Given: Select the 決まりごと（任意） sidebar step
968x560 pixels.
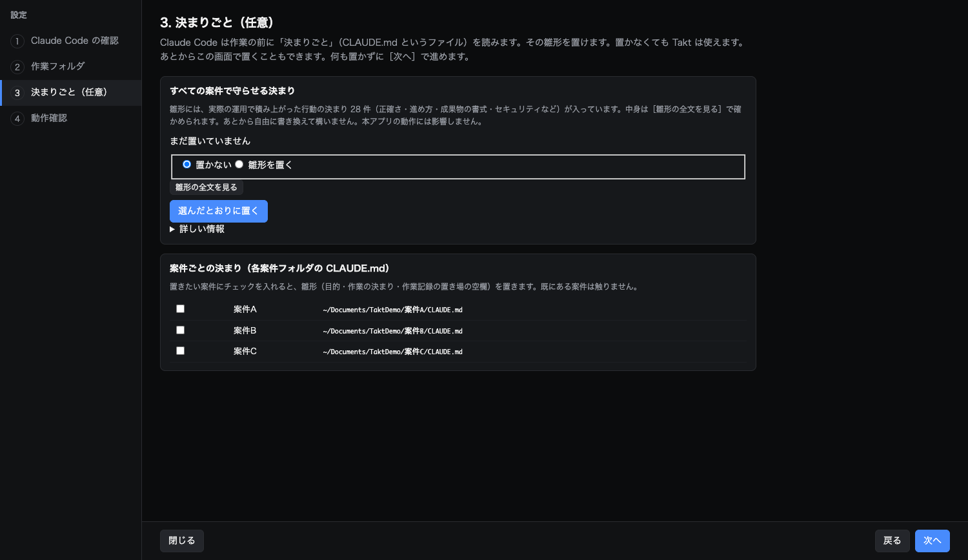Looking at the screenshot, I should (x=71, y=92).
